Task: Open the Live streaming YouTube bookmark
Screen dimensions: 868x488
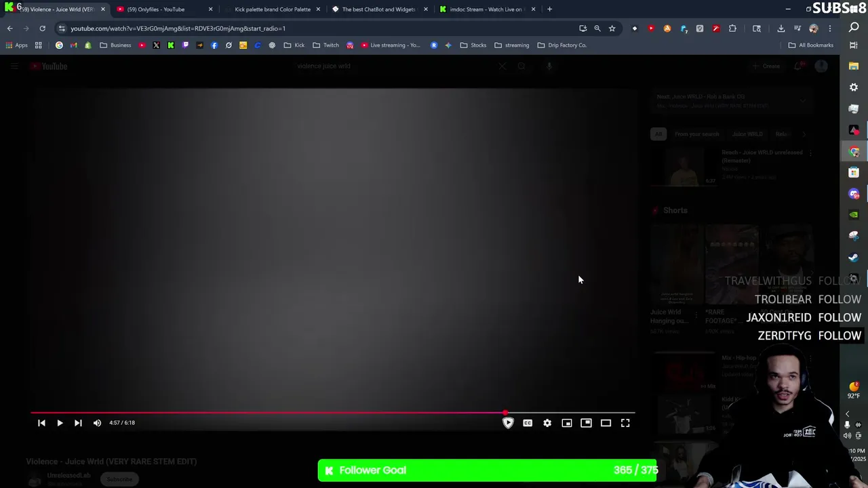Action: point(390,45)
